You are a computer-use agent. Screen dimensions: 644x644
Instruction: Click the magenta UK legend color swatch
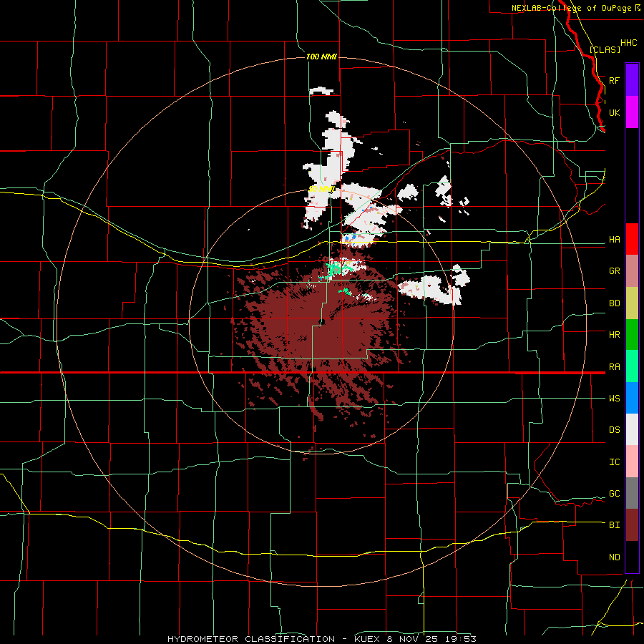[632, 112]
